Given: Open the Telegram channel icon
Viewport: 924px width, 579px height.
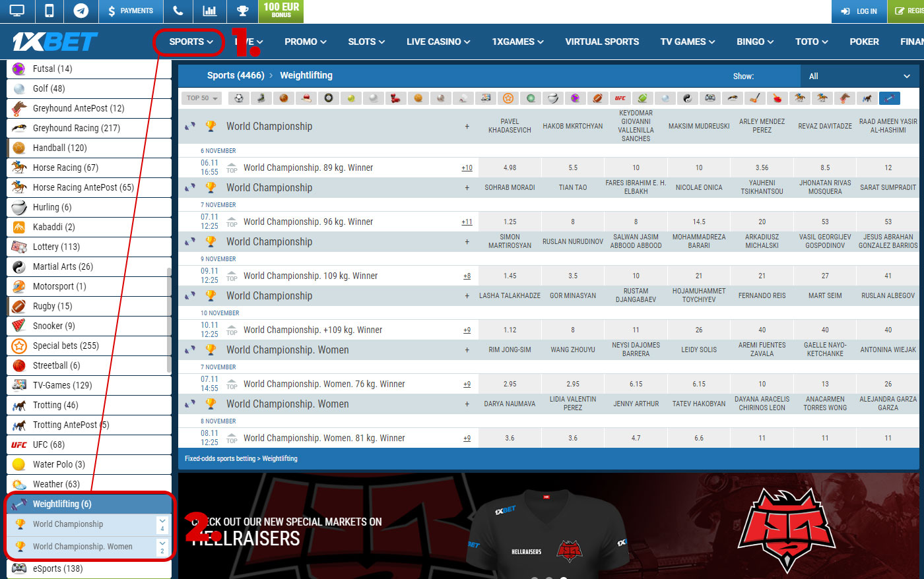Looking at the screenshot, I should [81, 11].
